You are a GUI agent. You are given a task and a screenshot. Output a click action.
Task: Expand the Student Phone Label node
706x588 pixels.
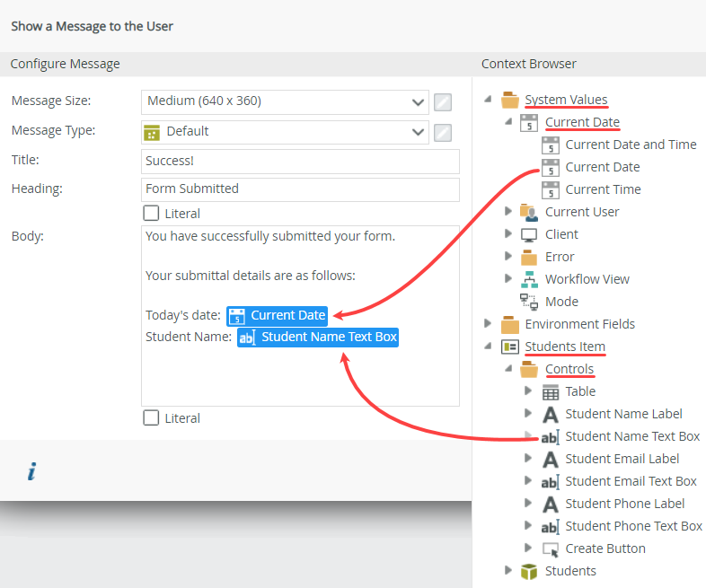(528, 503)
